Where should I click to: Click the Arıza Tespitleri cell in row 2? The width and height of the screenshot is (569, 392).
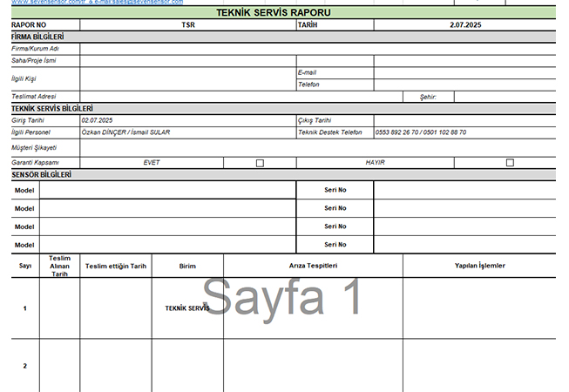pyautogui.click(x=313, y=366)
